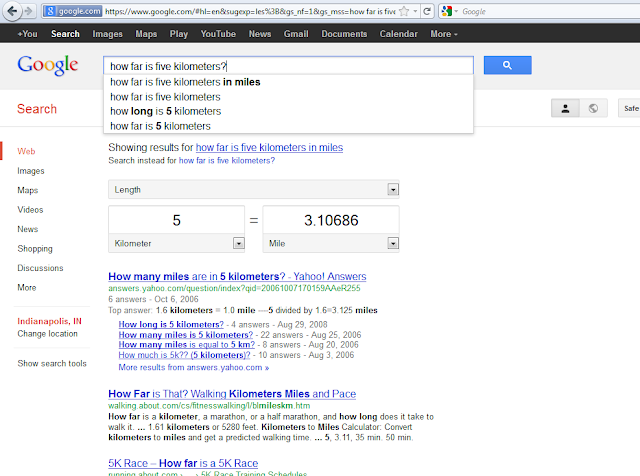
Task: Choose suggestion 'how far is five kilometers'
Action: [288, 97]
